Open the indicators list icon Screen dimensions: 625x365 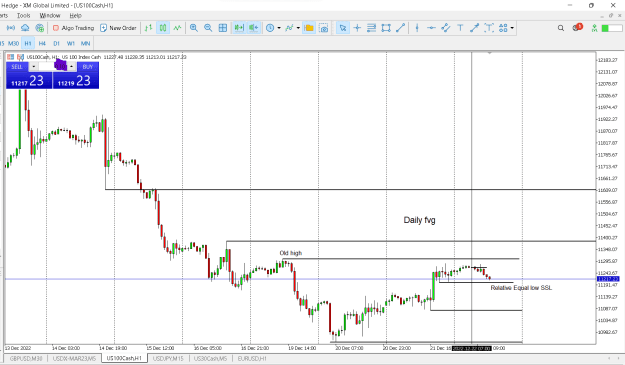pyautogui.click(x=289, y=28)
